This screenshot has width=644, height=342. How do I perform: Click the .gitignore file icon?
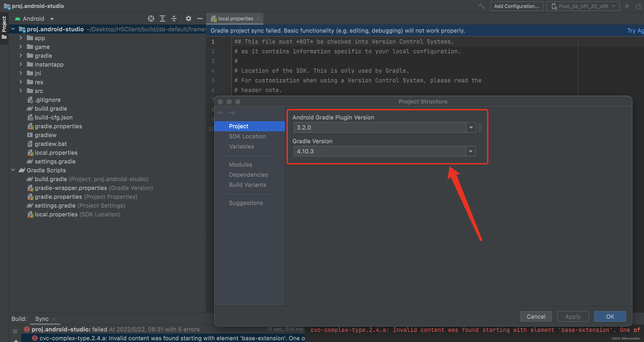click(30, 100)
